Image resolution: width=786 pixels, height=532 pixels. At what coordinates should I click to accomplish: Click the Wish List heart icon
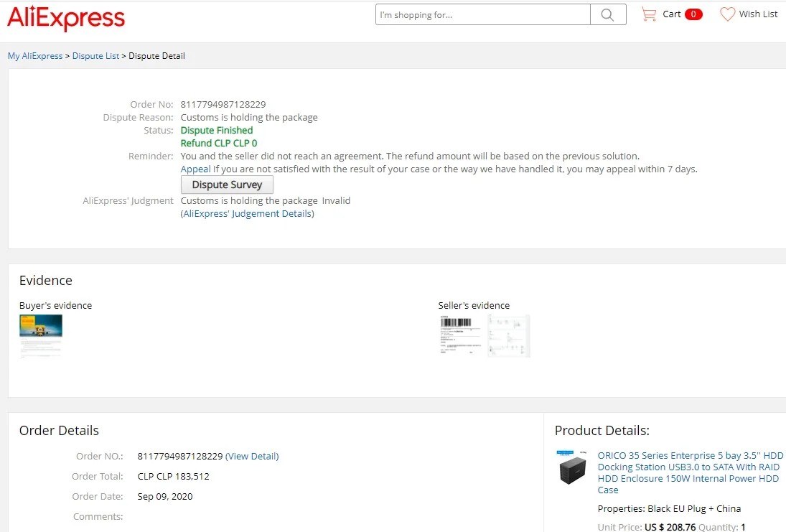click(x=728, y=14)
